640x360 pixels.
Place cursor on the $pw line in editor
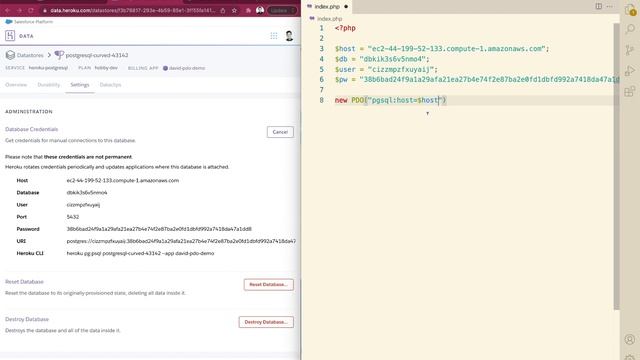(x=477, y=80)
